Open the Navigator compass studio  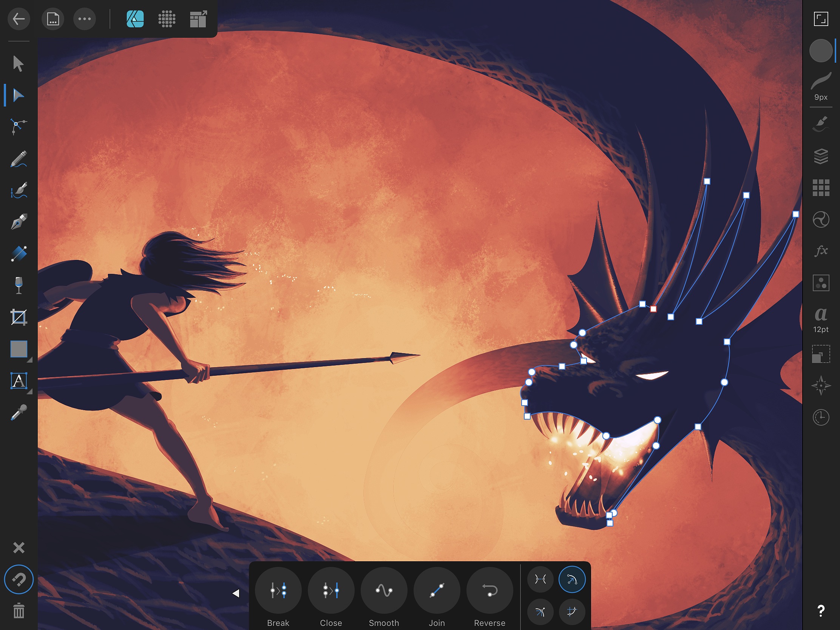click(x=821, y=386)
